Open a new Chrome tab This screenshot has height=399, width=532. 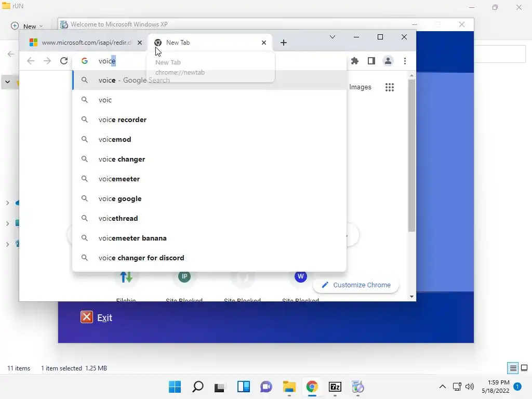(x=284, y=43)
